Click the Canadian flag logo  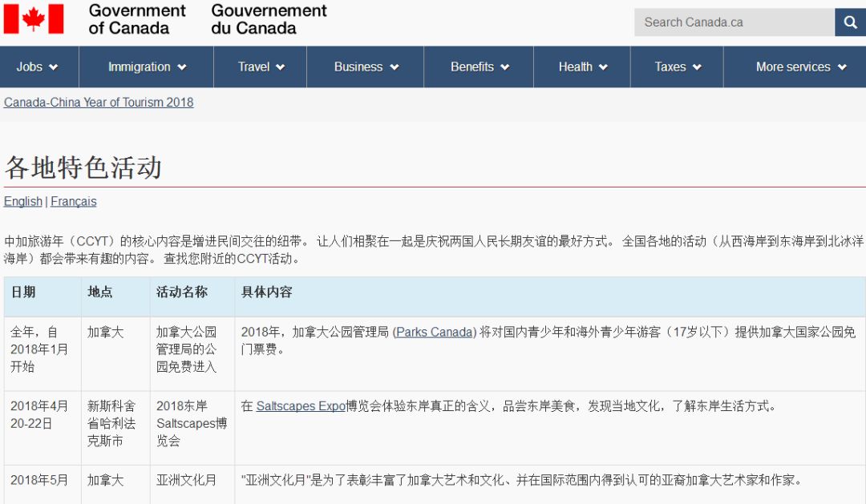[33, 19]
